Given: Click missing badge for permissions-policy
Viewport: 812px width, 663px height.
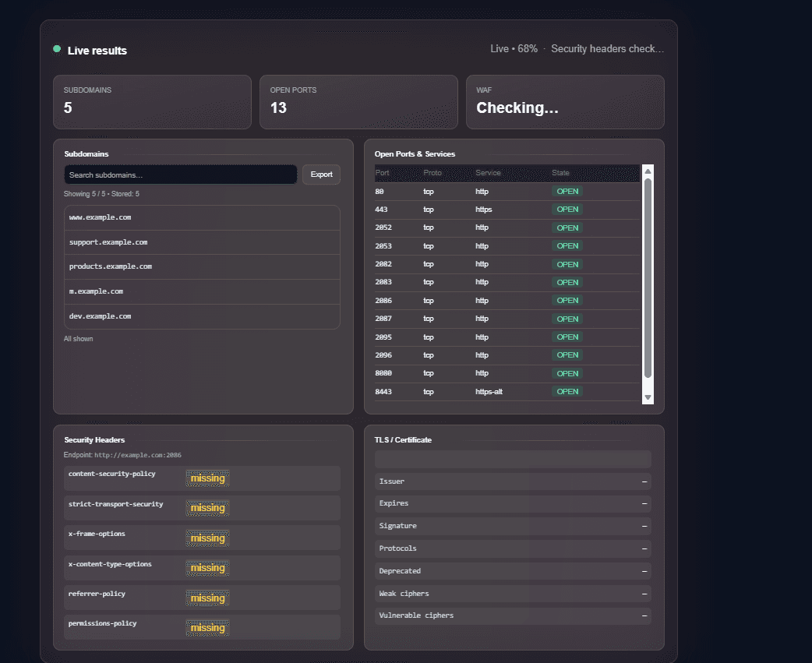Looking at the screenshot, I should (207, 628).
